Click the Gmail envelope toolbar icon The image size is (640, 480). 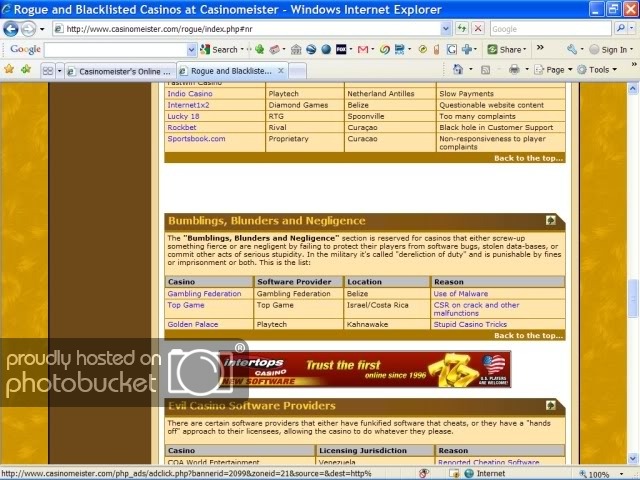click(x=362, y=50)
